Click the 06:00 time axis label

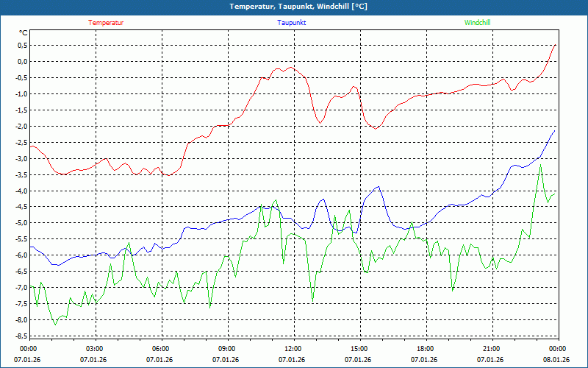tap(161, 349)
